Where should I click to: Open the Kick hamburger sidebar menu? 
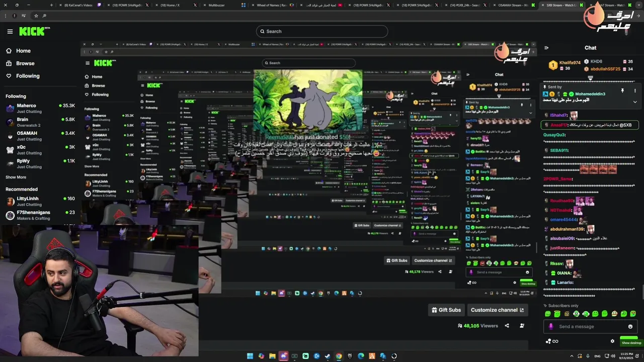10,32
